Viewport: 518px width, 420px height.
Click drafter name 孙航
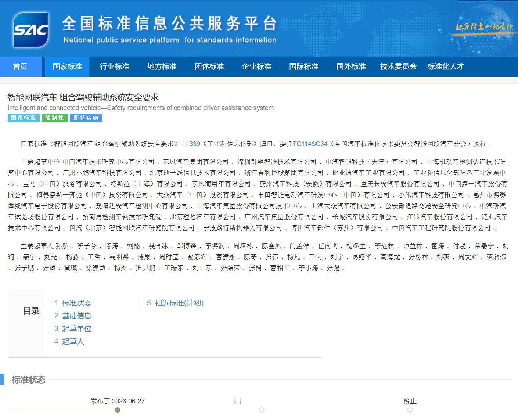click(62, 246)
